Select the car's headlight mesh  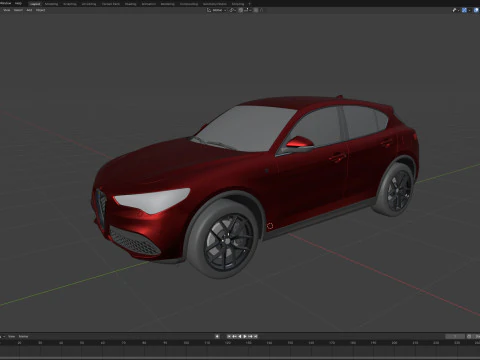click(x=153, y=200)
